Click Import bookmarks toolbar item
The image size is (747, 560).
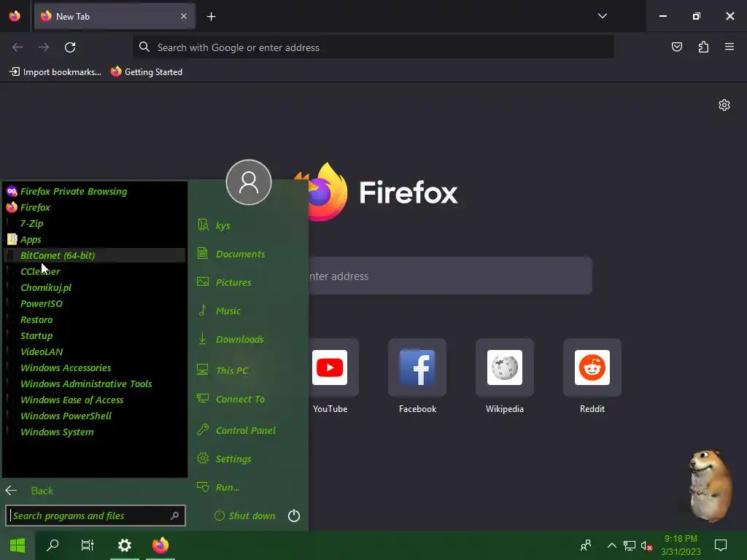[x=55, y=72]
